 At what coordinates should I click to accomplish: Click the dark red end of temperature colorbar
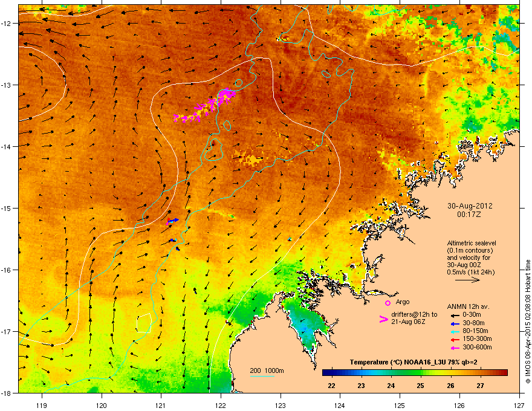click(x=504, y=373)
